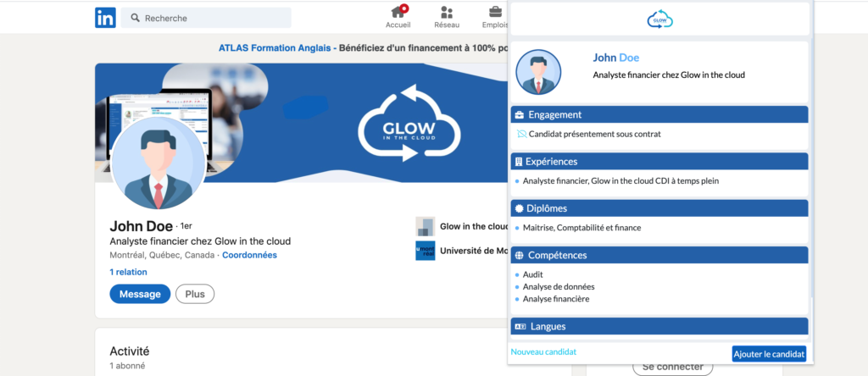Click the search magnifier icon
Image resolution: width=868 pixels, height=376 pixels.
coord(135,18)
